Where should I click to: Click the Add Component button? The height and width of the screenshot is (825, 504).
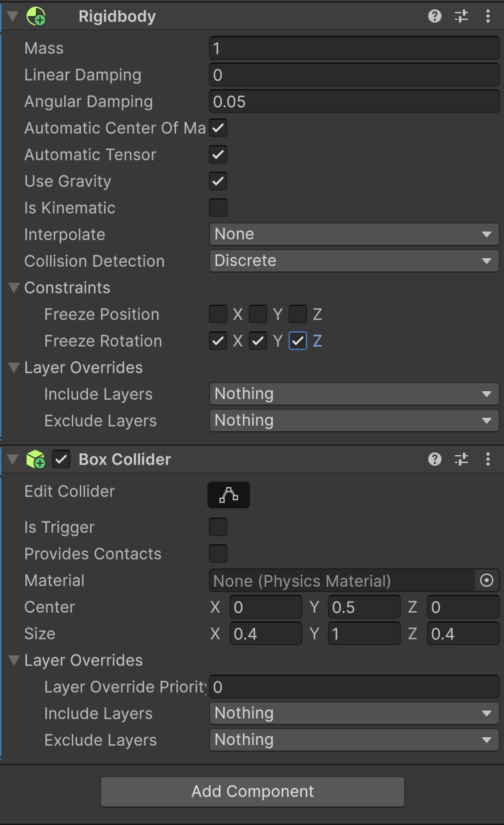(x=253, y=792)
